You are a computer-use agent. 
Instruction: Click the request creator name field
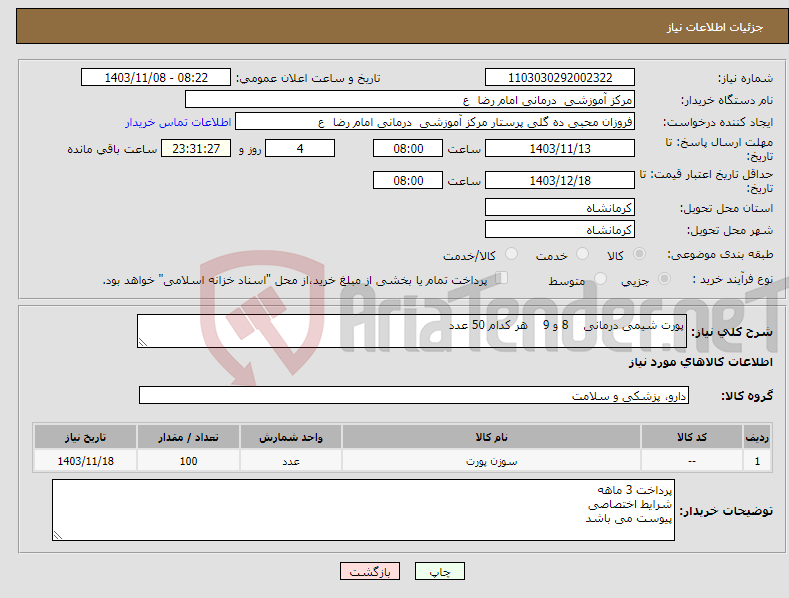[435, 122]
